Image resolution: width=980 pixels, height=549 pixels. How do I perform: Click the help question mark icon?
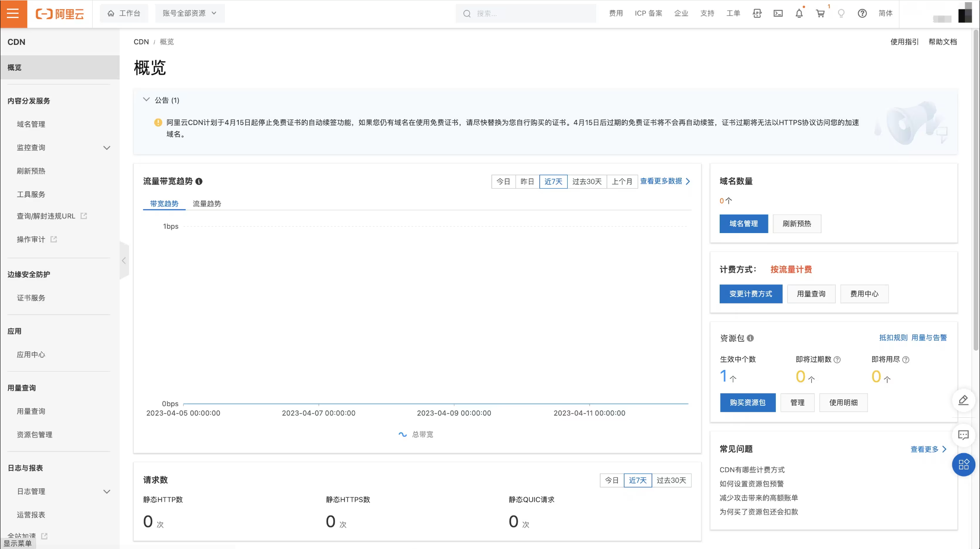click(862, 13)
